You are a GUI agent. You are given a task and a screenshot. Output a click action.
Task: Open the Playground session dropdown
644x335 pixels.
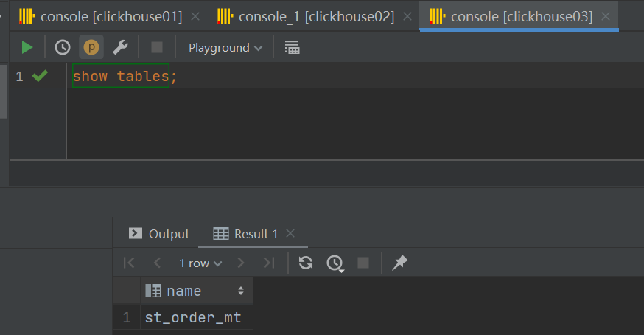[x=225, y=48]
